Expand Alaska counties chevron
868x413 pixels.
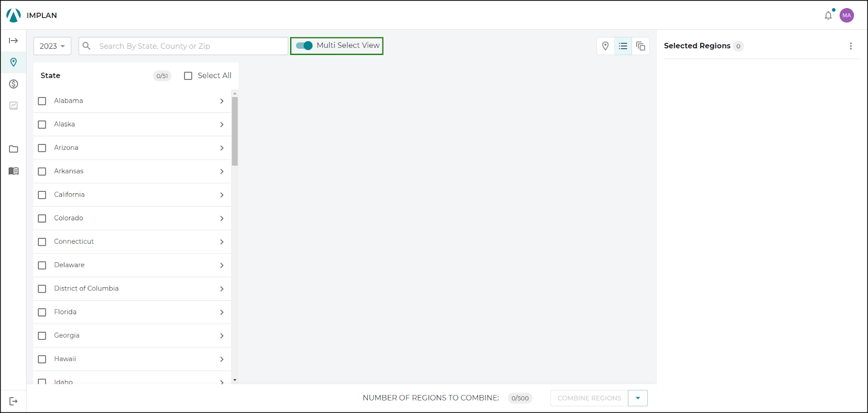222,124
